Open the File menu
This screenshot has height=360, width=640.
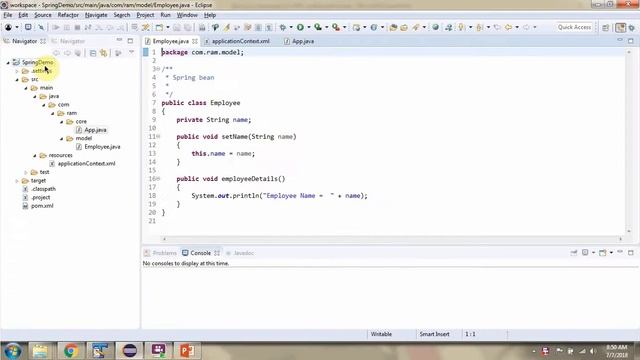[8, 15]
